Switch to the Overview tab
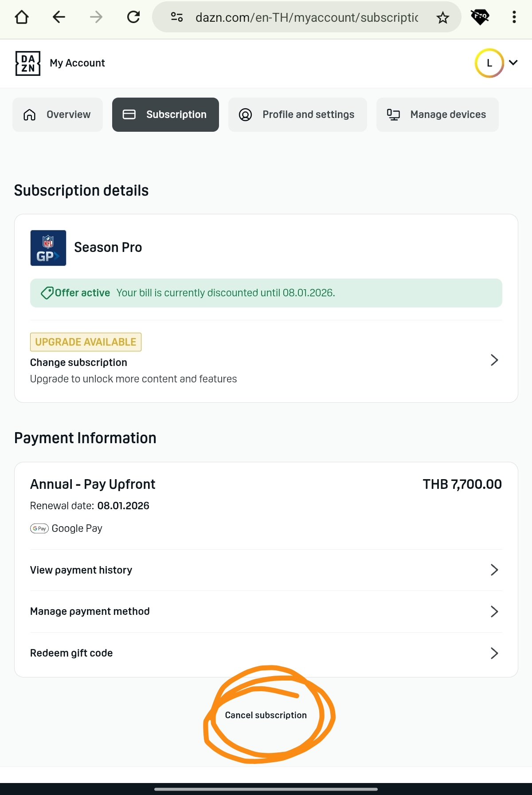 coord(58,114)
